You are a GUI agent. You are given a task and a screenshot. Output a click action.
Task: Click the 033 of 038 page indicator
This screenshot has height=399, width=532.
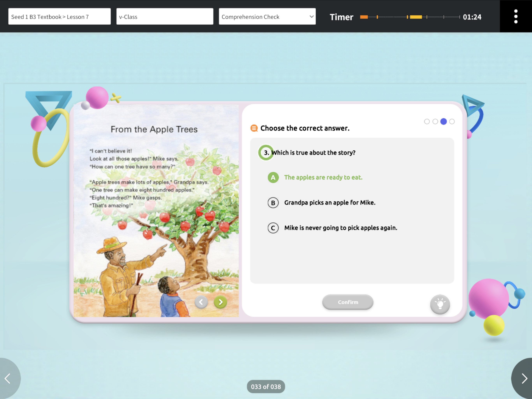[266, 387]
